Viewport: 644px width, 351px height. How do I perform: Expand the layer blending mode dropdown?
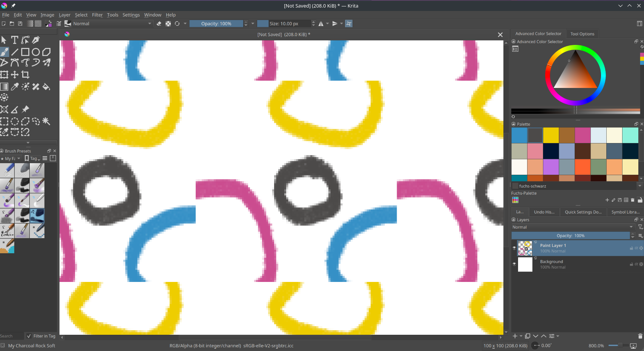pos(572,227)
